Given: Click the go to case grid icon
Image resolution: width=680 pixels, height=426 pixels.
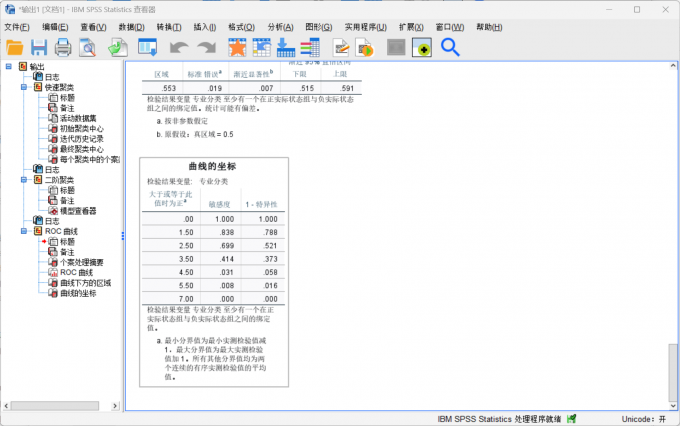Looking at the screenshot, I should (x=262, y=47).
